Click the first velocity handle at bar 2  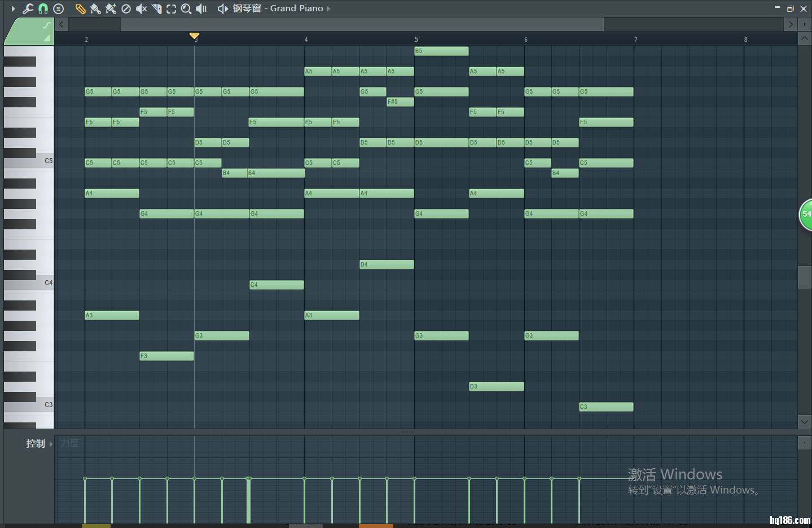85,479
